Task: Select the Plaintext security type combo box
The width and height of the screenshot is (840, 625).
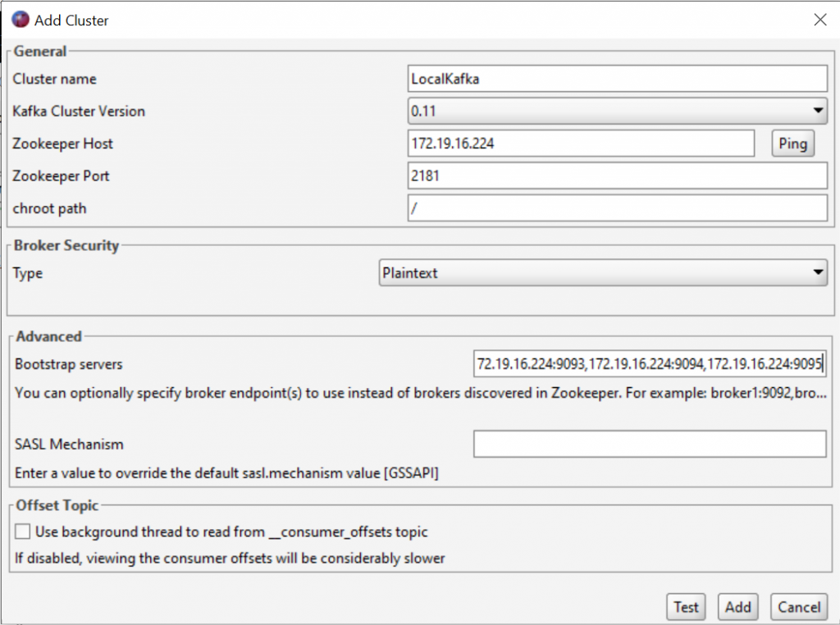Action: click(x=604, y=273)
